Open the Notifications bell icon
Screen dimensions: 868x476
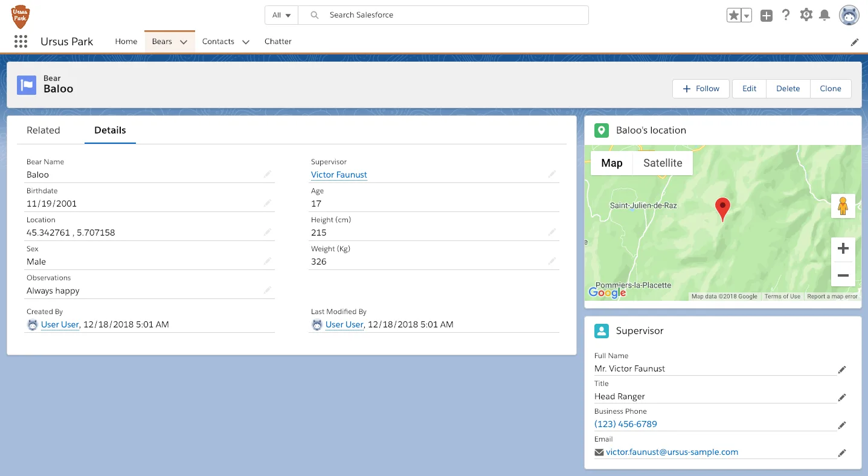pos(825,16)
